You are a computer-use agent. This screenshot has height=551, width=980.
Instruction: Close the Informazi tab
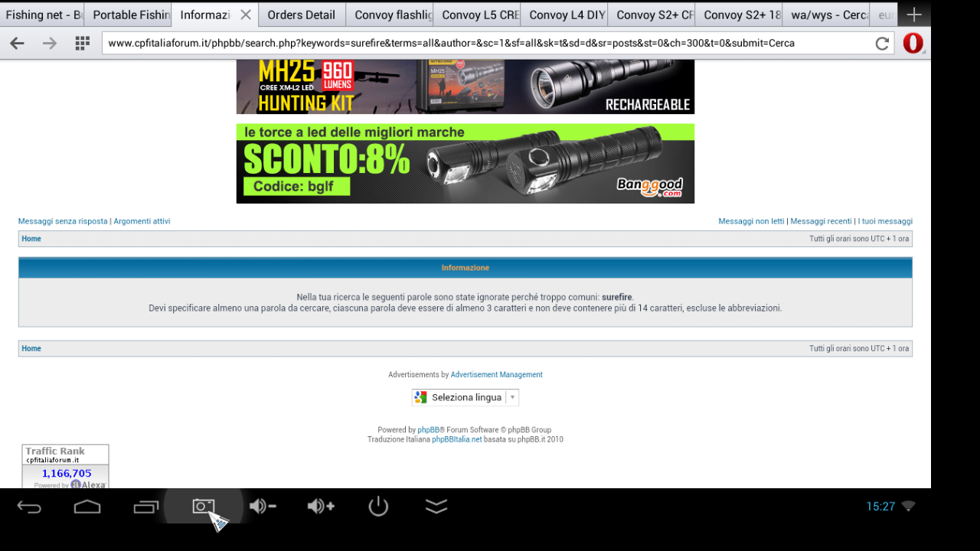[x=245, y=15]
